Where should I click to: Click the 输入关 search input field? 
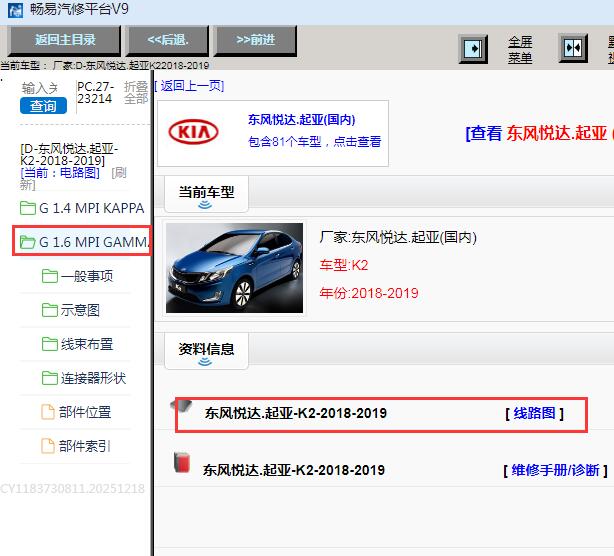tap(40, 88)
